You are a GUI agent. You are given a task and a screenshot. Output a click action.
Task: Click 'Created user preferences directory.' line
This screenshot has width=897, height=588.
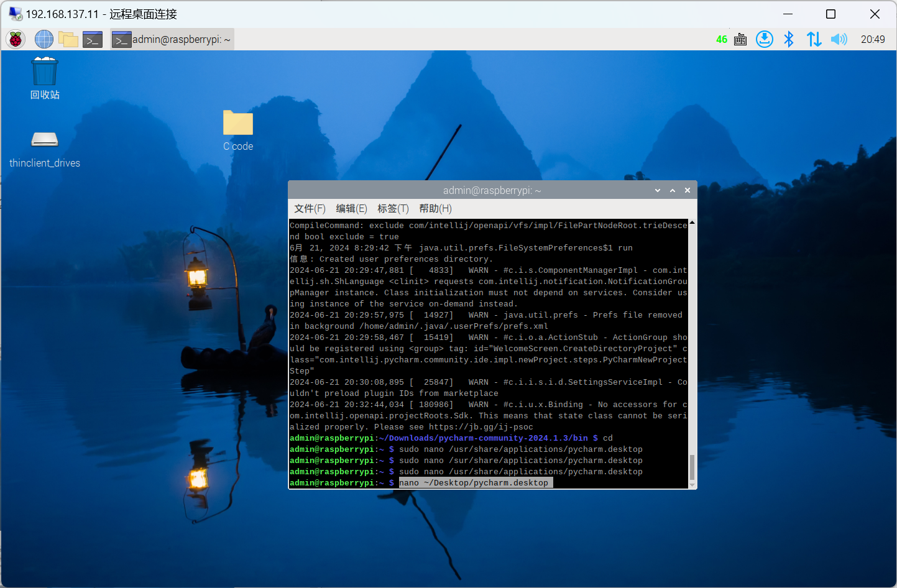point(407,259)
